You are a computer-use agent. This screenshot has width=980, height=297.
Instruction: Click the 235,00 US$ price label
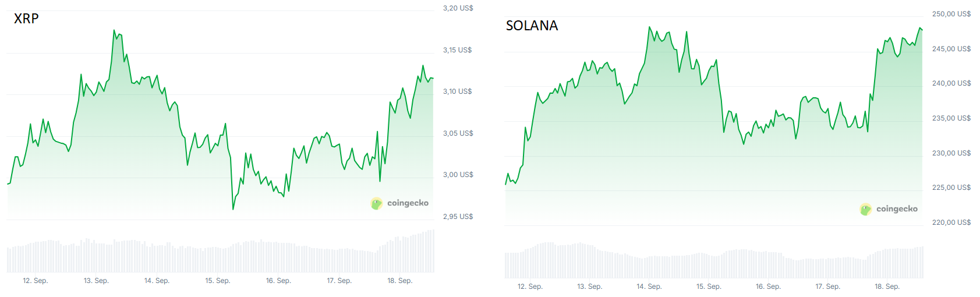pos(951,118)
